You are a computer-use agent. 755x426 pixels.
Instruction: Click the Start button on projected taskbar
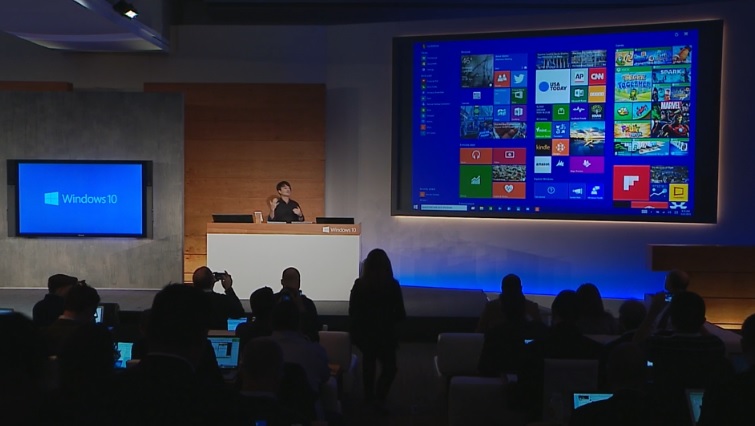click(416, 207)
